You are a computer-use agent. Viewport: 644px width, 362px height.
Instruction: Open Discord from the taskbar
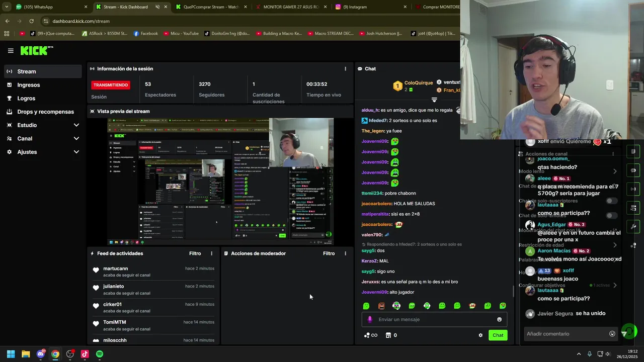click(40, 354)
